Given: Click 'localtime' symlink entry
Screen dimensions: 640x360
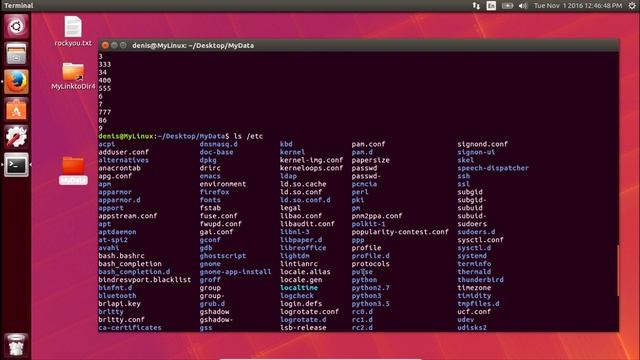Looking at the screenshot, I should point(299,288).
